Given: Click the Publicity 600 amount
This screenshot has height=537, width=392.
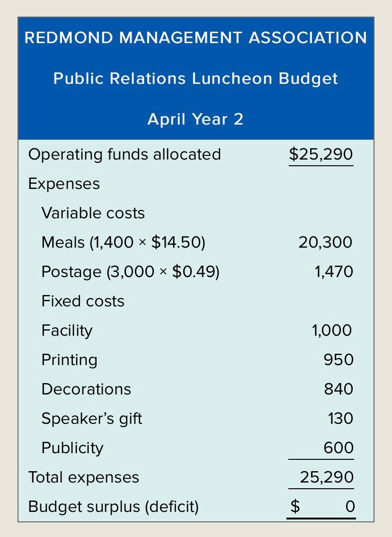Looking at the screenshot, I should pos(339,447).
